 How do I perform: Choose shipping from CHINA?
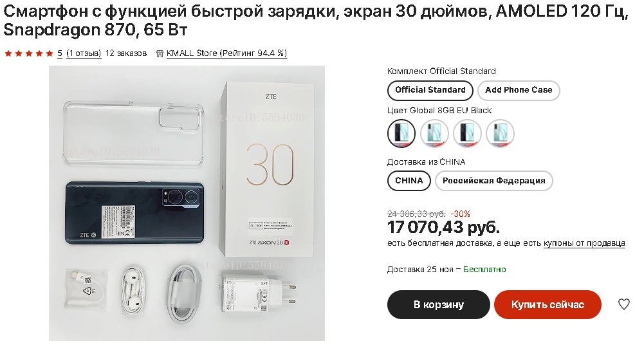409,181
